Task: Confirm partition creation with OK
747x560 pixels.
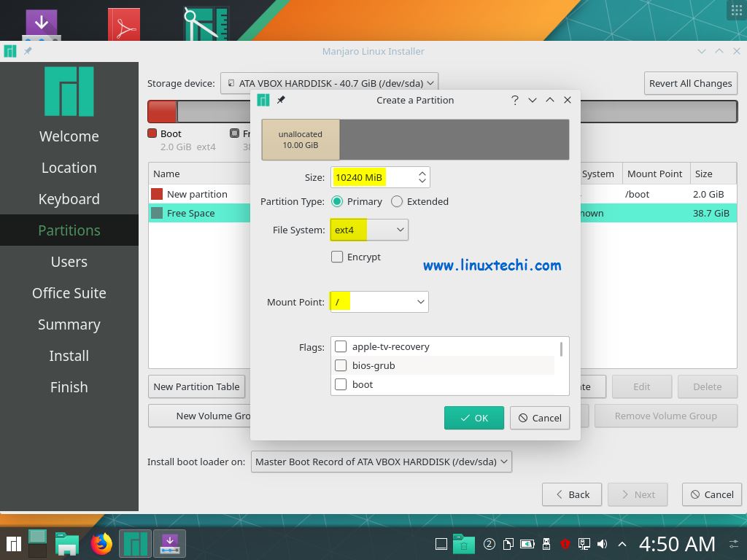Action: [473, 418]
